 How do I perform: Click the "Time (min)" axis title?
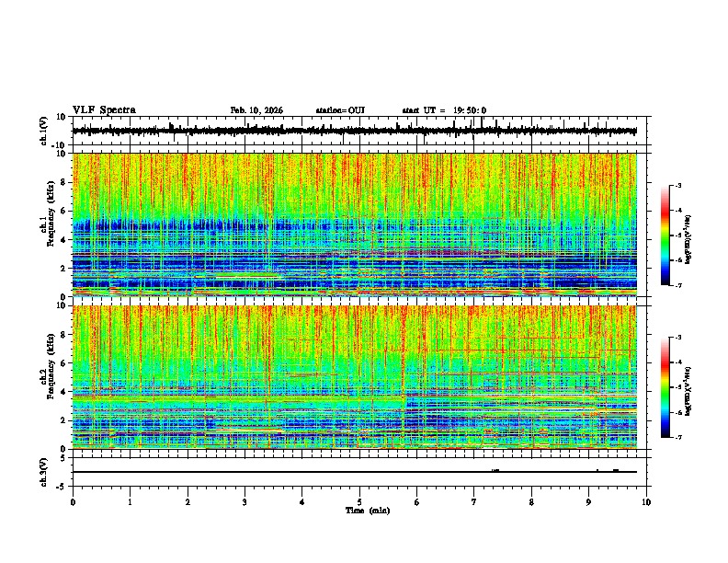[x=368, y=511]
